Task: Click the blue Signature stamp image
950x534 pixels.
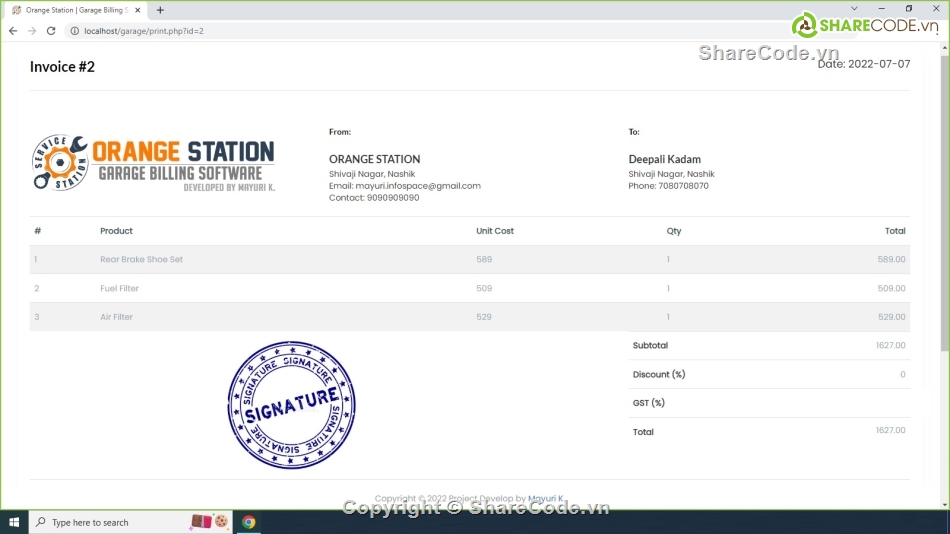Action: 291,405
